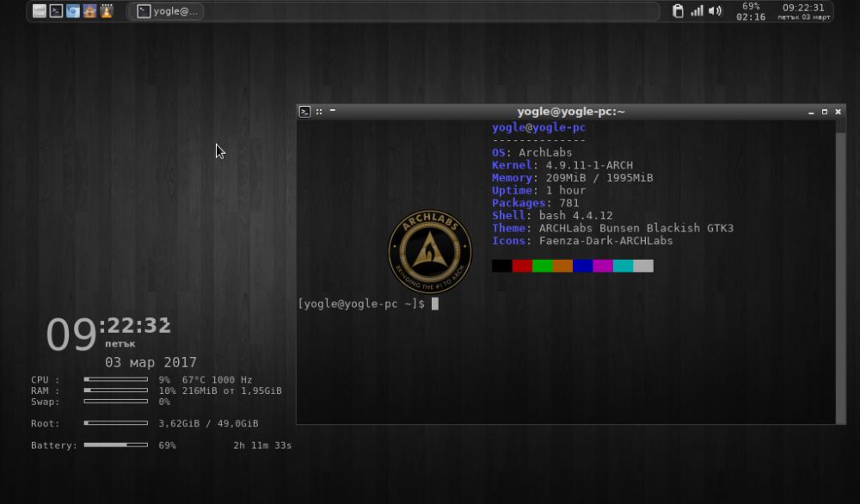860x504 pixels.
Task: Click the Uptime: 1 hour line
Action: click(539, 190)
